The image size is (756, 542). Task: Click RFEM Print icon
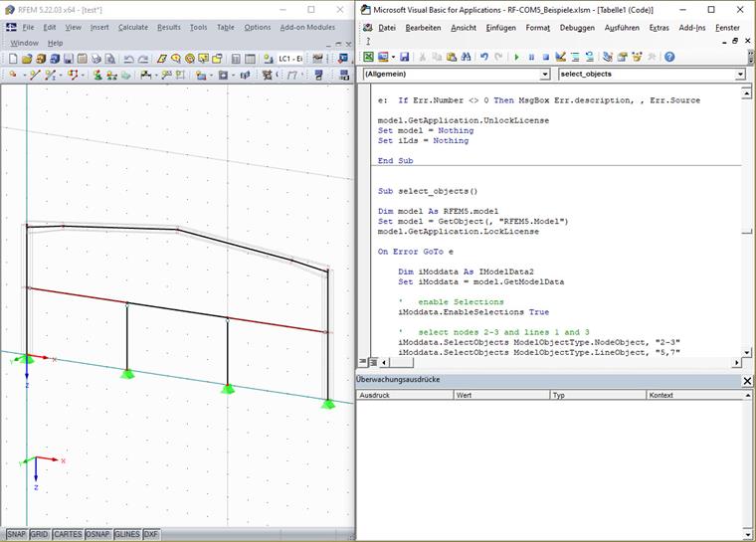[96, 59]
